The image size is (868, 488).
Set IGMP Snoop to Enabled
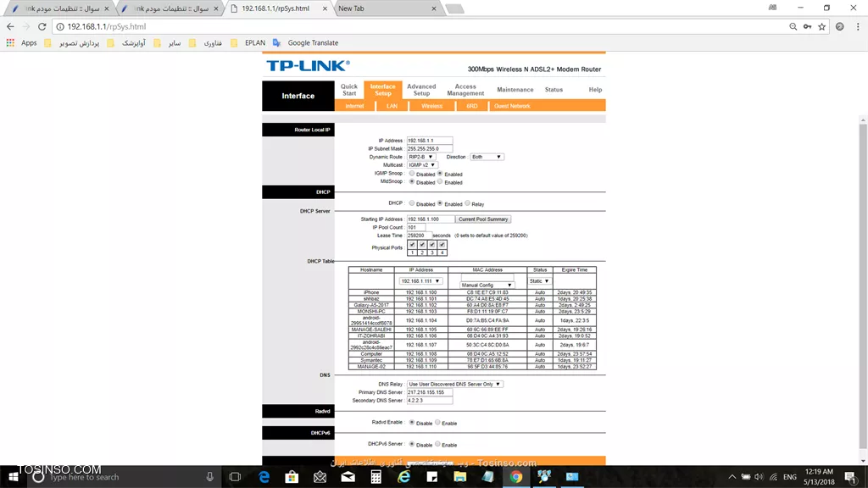tap(440, 174)
